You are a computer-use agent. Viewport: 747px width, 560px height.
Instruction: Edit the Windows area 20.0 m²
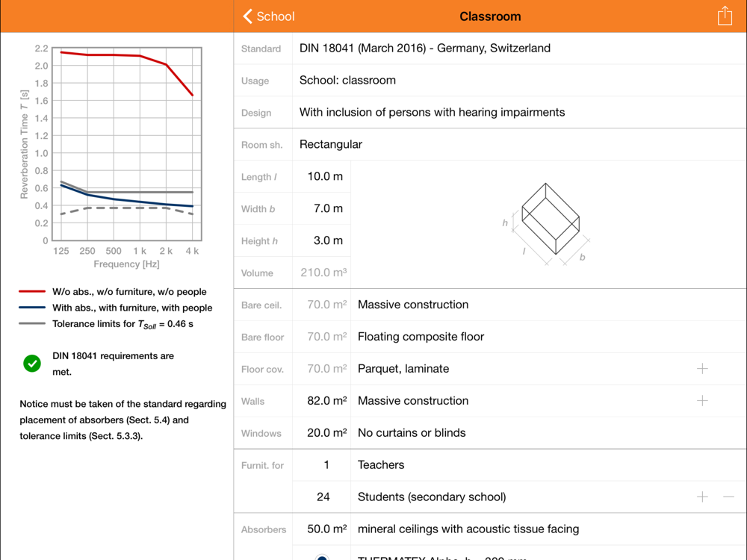326,433
